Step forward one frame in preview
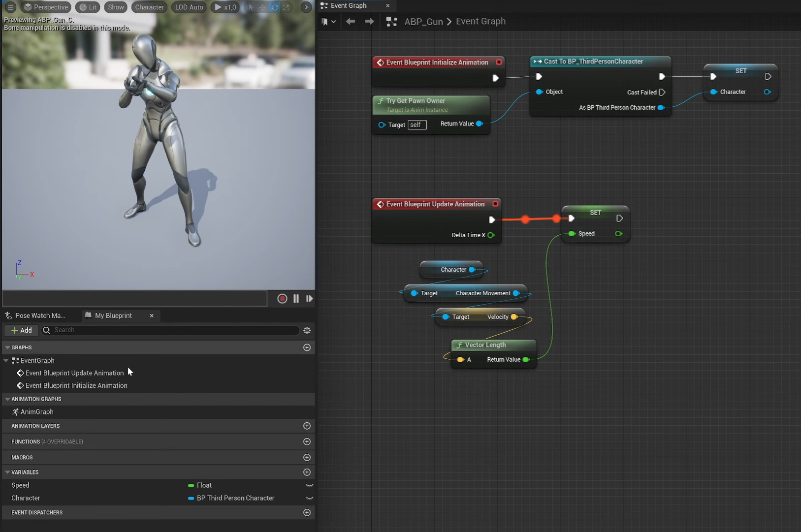The width and height of the screenshot is (801, 532). click(309, 299)
